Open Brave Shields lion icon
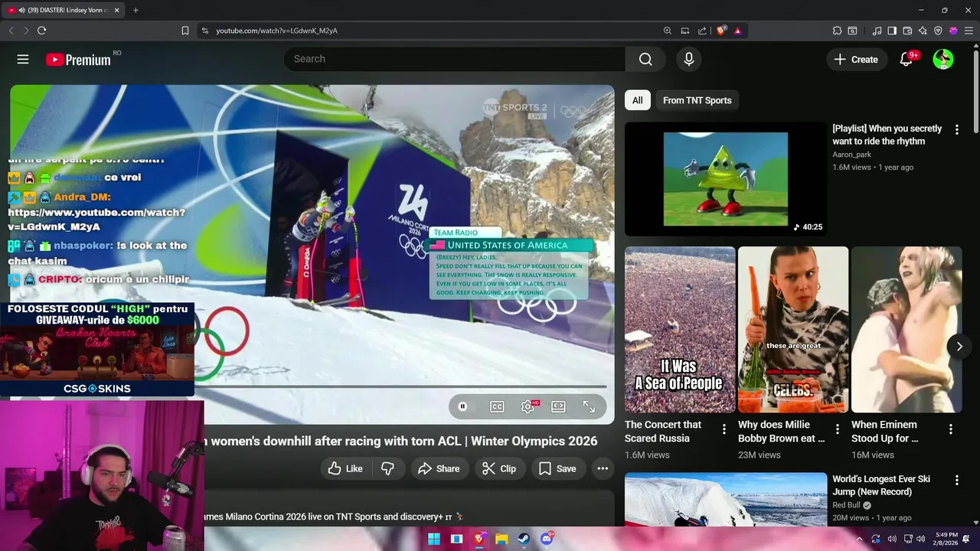 [x=720, y=31]
